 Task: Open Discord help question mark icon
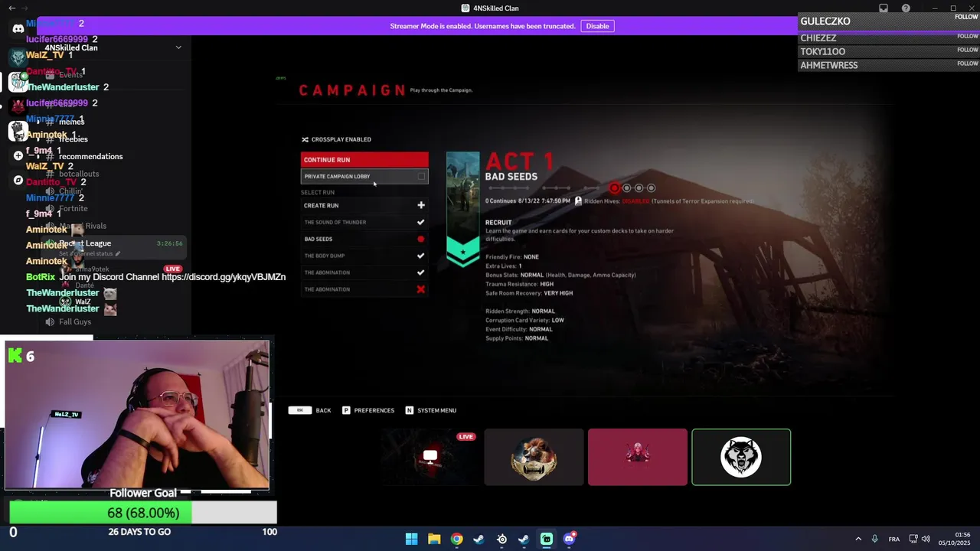906,8
